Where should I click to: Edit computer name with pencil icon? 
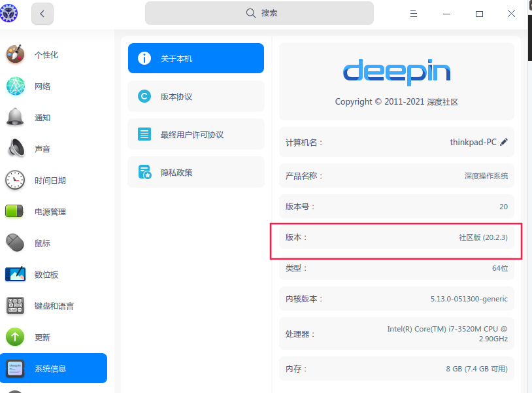point(504,142)
